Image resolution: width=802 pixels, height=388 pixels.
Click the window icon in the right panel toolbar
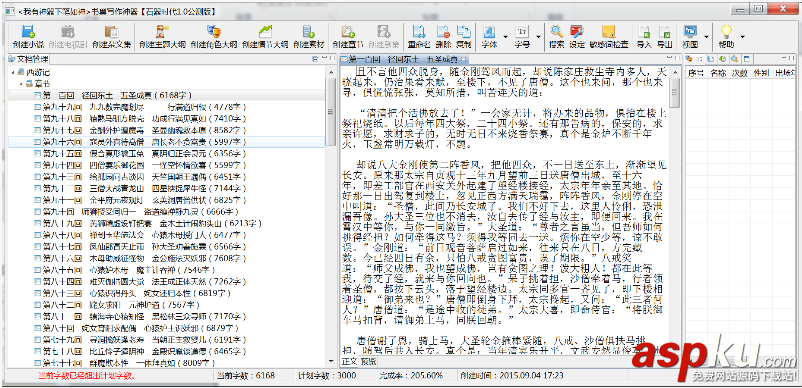(746, 59)
